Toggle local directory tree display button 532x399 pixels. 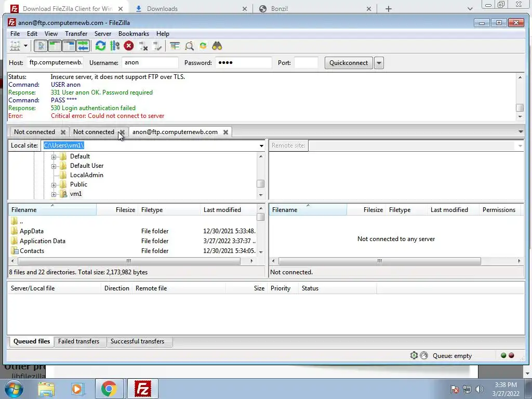[x=55, y=46]
